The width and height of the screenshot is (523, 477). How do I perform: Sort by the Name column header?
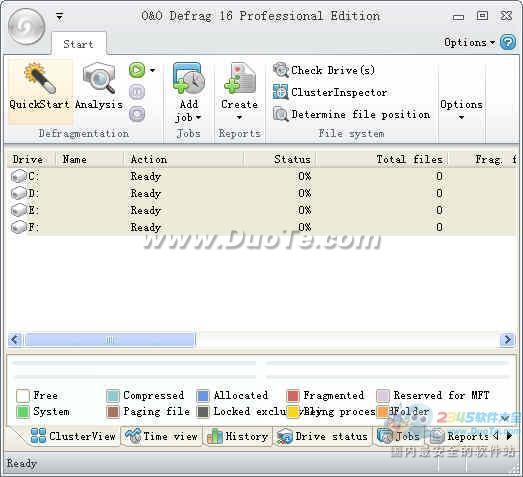[x=89, y=159]
